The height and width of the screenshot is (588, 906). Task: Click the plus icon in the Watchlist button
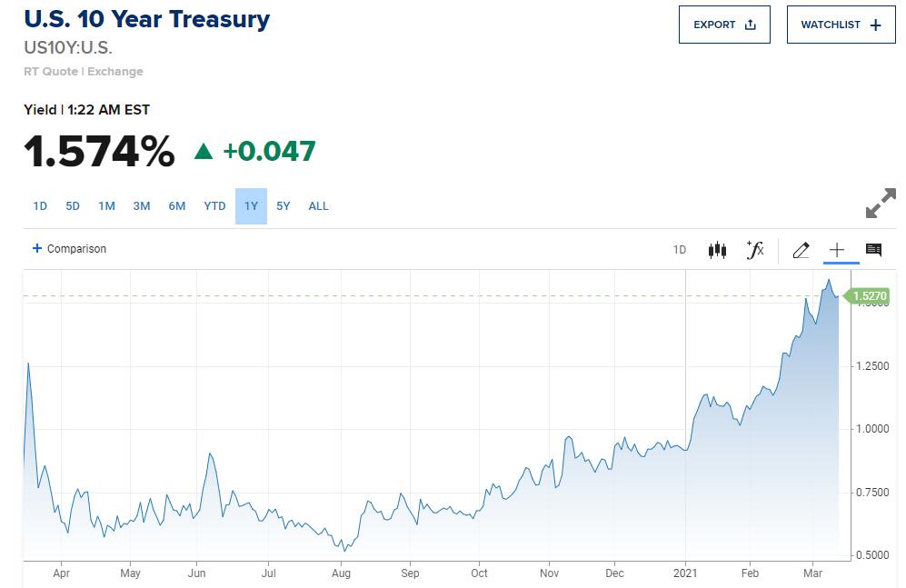pos(875,25)
